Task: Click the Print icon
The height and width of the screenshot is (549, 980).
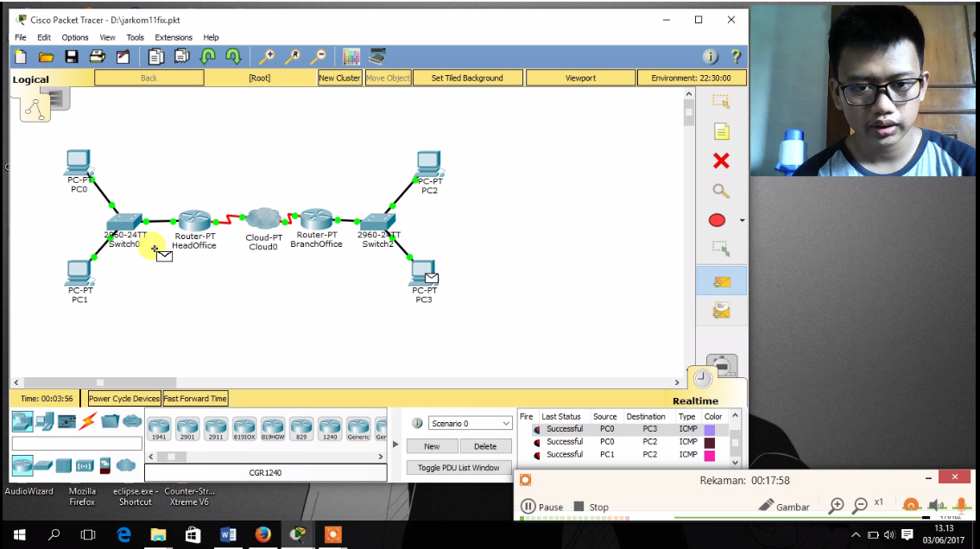Action: [97, 57]
